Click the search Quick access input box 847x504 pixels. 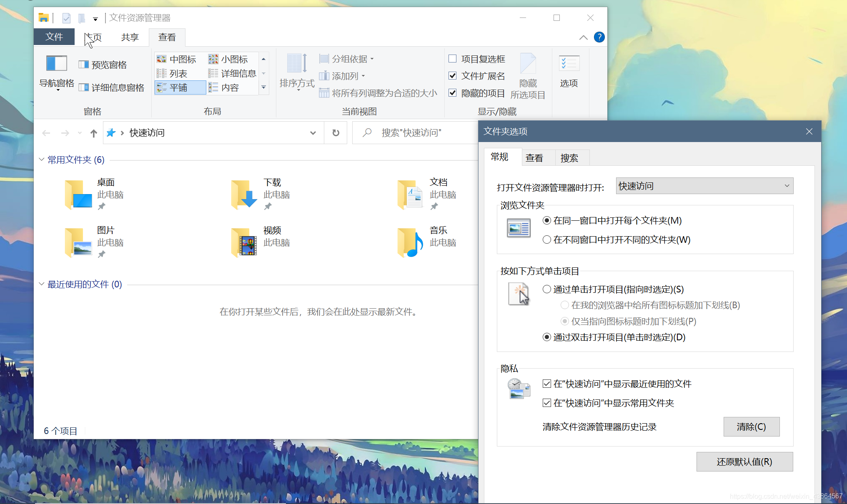[415, 133]
